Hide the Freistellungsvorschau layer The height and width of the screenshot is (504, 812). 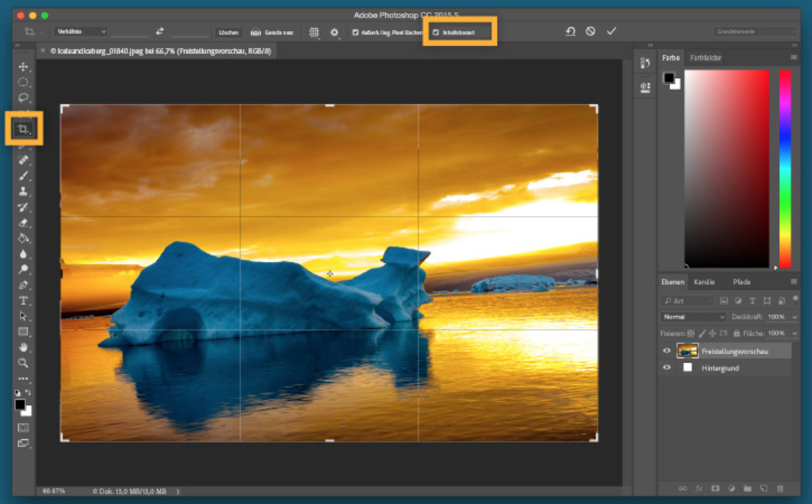pos(667,350)
